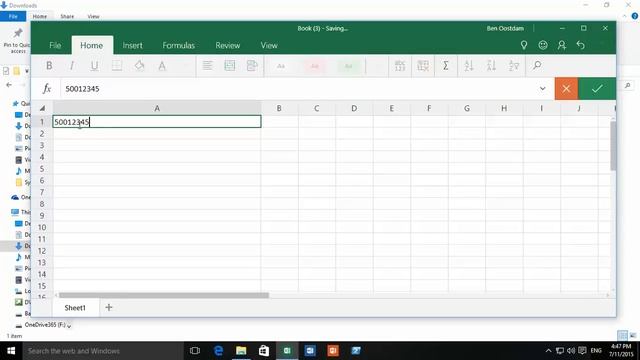Viewport: 640px width, 360px height.
Task: Click Back arrow in Downloads window
Action: coord(9,85)
